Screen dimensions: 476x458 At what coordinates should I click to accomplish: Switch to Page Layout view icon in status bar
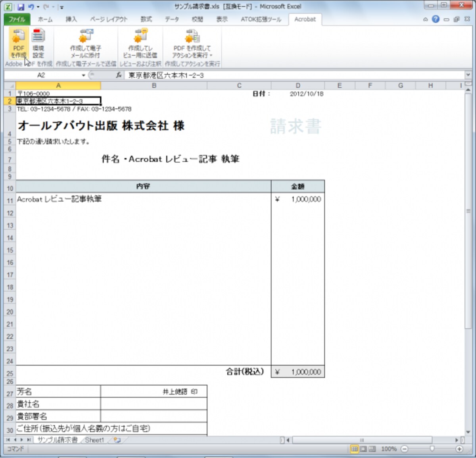(x=363, y=449)
